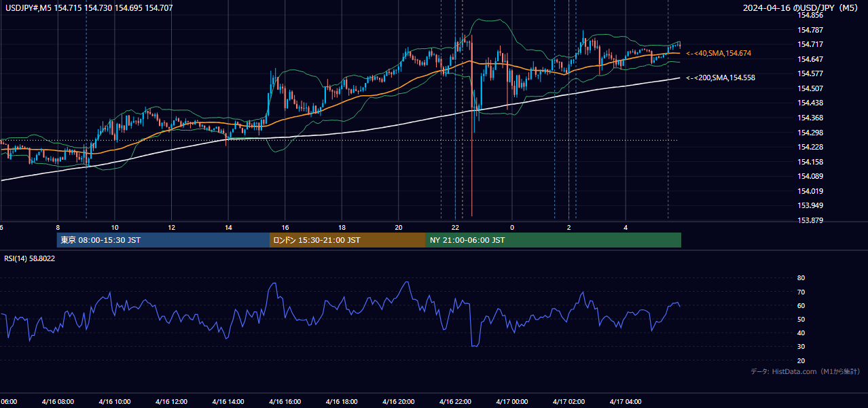Image resolution: width=868 pixels, height=408 pixels.
Task: Click hour 18 on the price chart axis
Action: [x=342, y=227]
